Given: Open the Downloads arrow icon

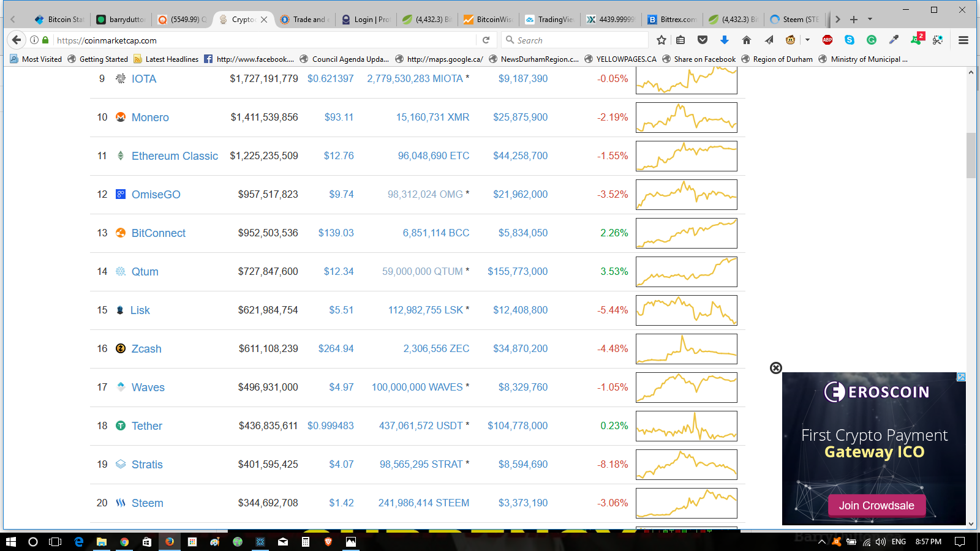Looking at the screenshot, I should coord(725,40).
